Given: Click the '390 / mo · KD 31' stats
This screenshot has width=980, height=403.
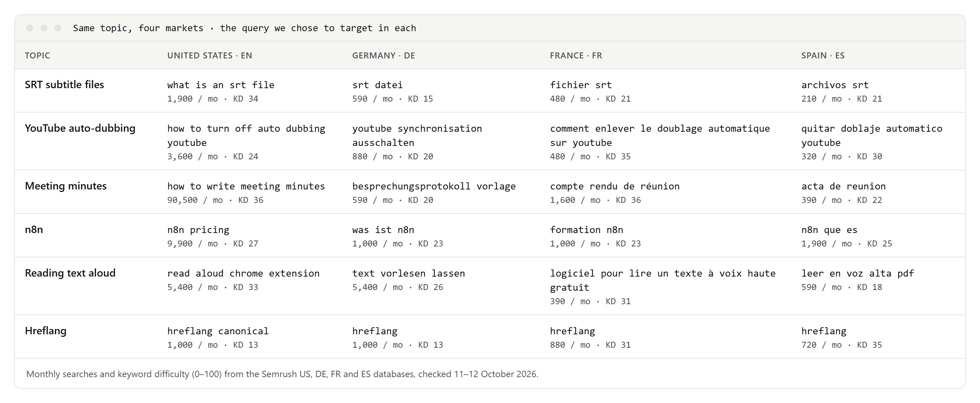Looking at the screenshot, I should coord(591,302).
